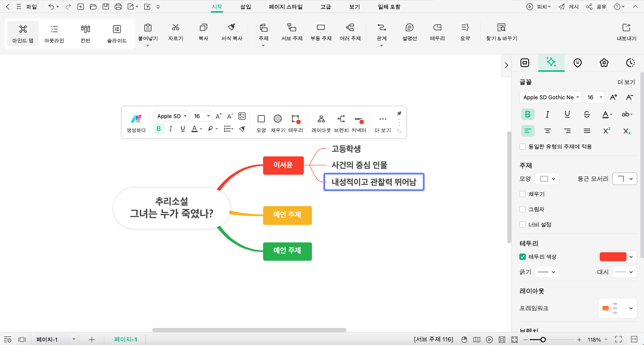Open the topic Shape (모양) dropdown
Image resolution: width=644 pixels, height=345 pixels.
[x=547, y=179]
